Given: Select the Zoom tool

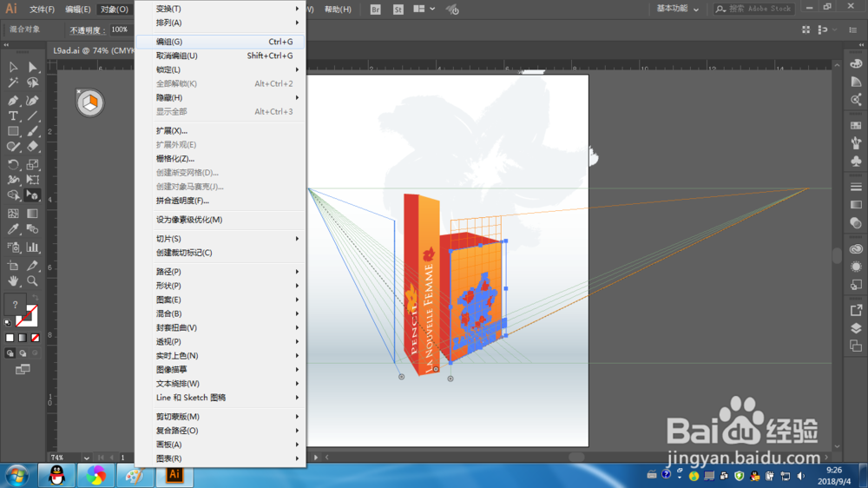Looking at the screenshot, I should click(33, 281).
